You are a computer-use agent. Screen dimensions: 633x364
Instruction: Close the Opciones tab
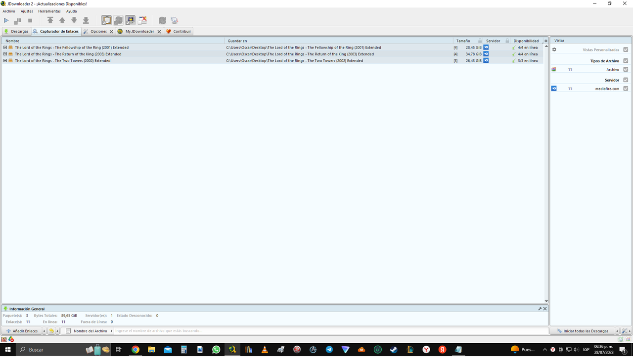pyautogui.click(x=111, y=32)
